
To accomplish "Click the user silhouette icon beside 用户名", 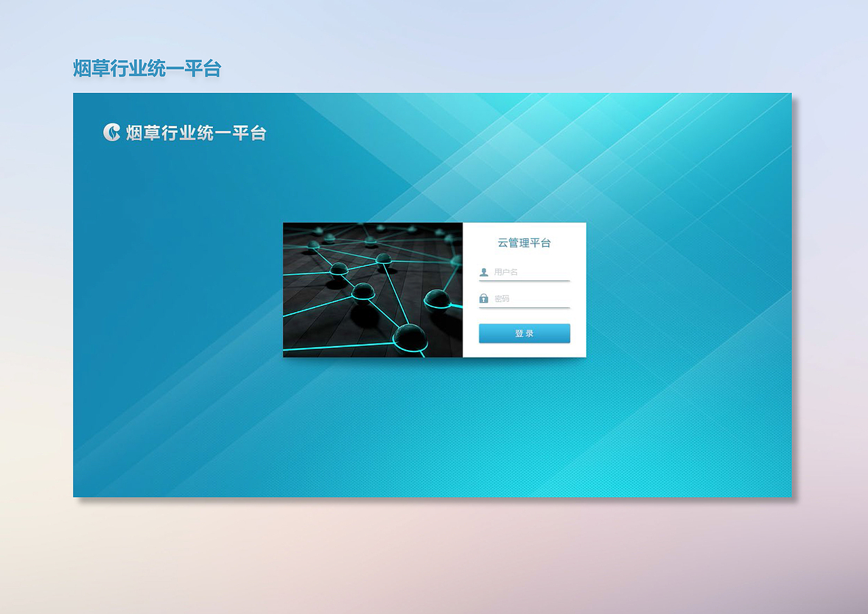I will (x=484, y=272).
